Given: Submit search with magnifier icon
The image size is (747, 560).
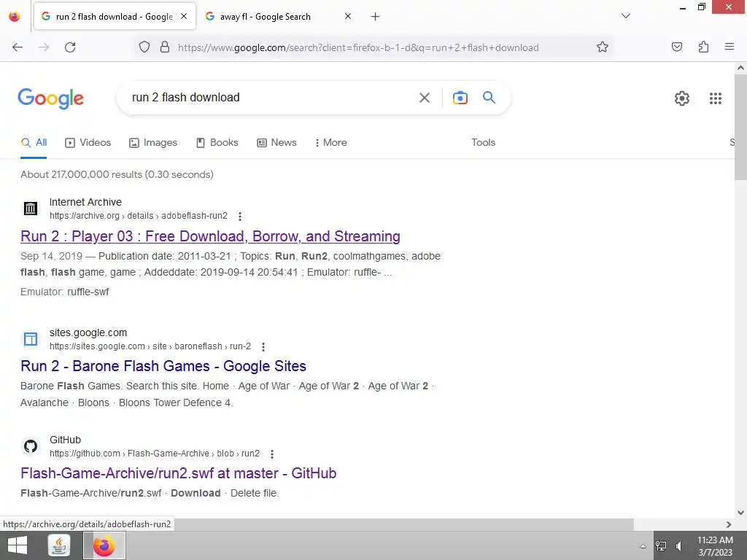Looking at the screenshot, I should click(x=489, y=98).
